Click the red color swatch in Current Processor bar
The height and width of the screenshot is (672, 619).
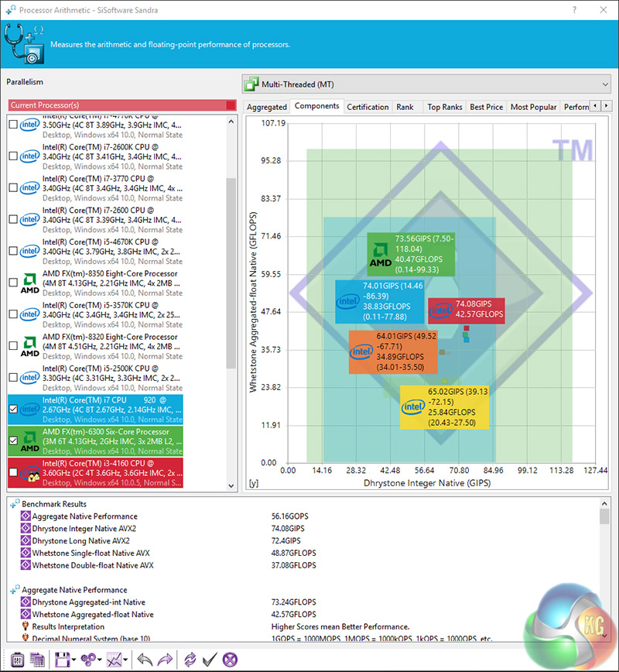point(231,105)
